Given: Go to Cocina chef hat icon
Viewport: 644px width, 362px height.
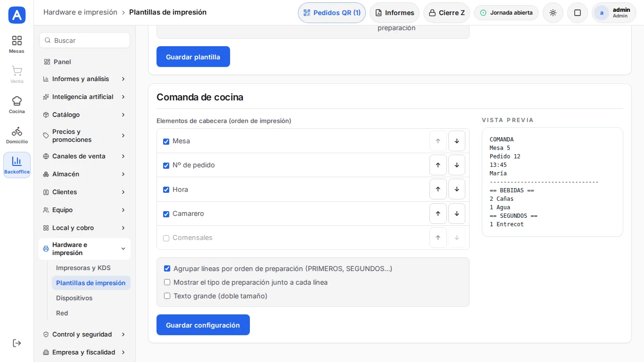Looking at the screenshot, I should pyautogui.click(x=17, y=105).
